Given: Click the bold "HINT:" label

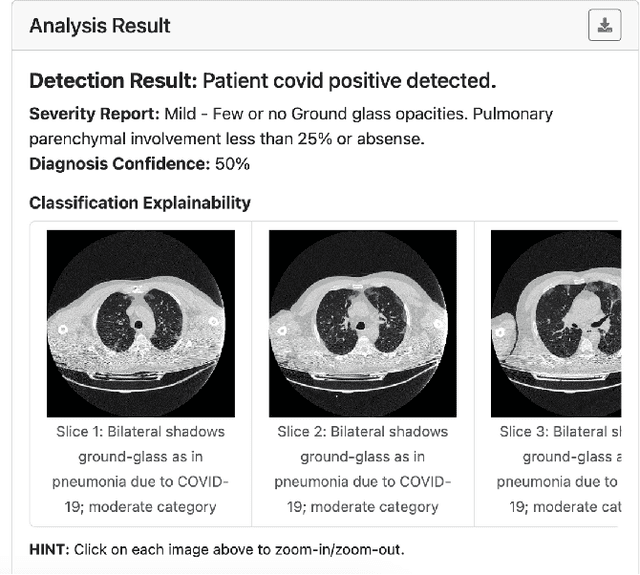Looking at the screenshot, I should tap(51, 549).
